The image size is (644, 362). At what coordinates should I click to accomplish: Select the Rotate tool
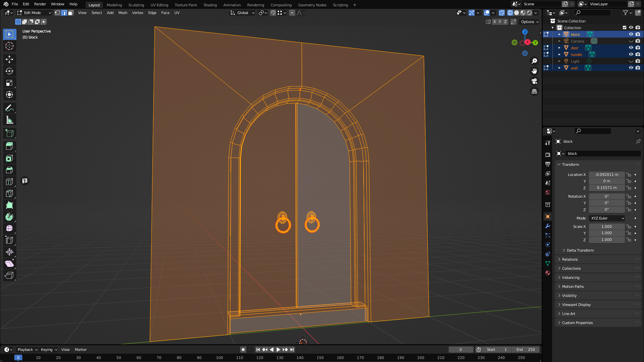(x=9, y=71)
